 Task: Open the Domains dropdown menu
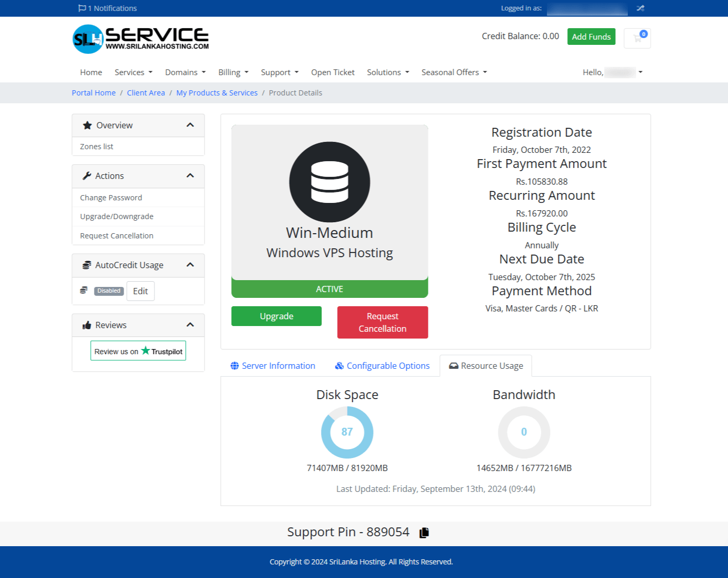coord(185,73)
